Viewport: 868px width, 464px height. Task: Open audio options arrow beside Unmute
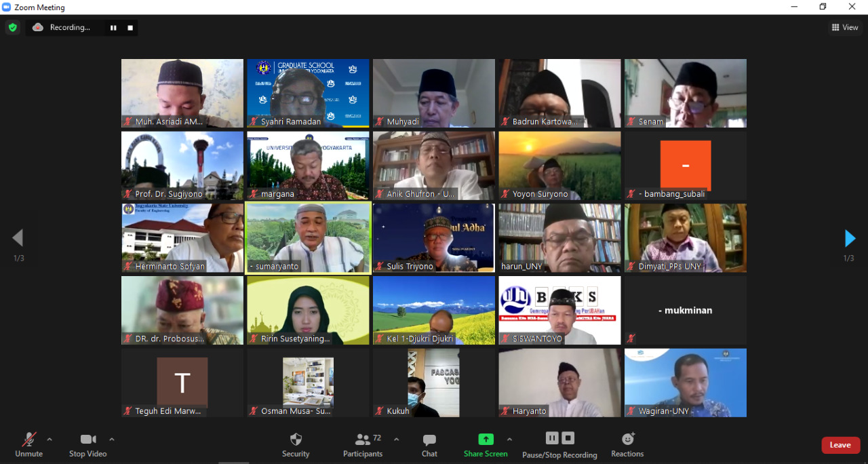(50, 440)
